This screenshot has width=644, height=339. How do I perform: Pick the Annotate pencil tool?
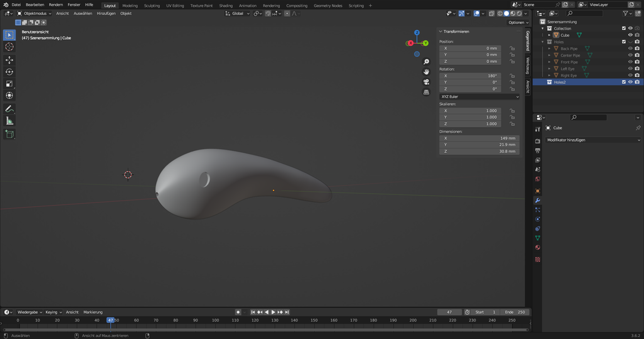9,109
